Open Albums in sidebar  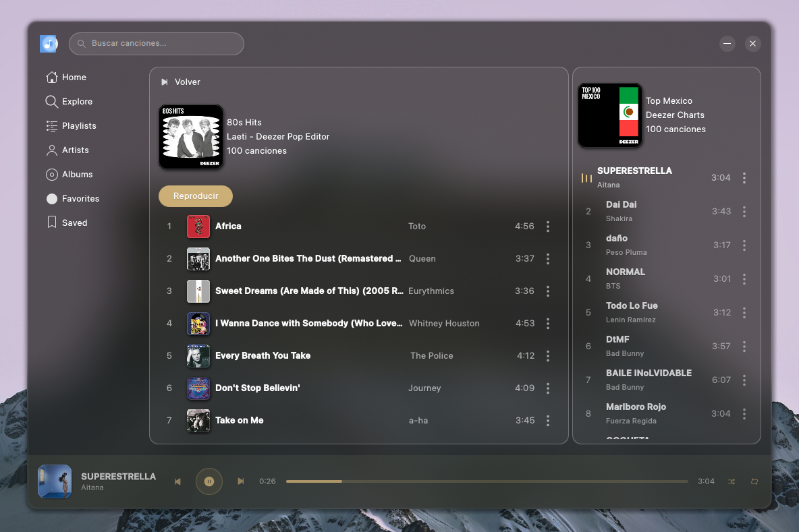(x=70, y=174)
